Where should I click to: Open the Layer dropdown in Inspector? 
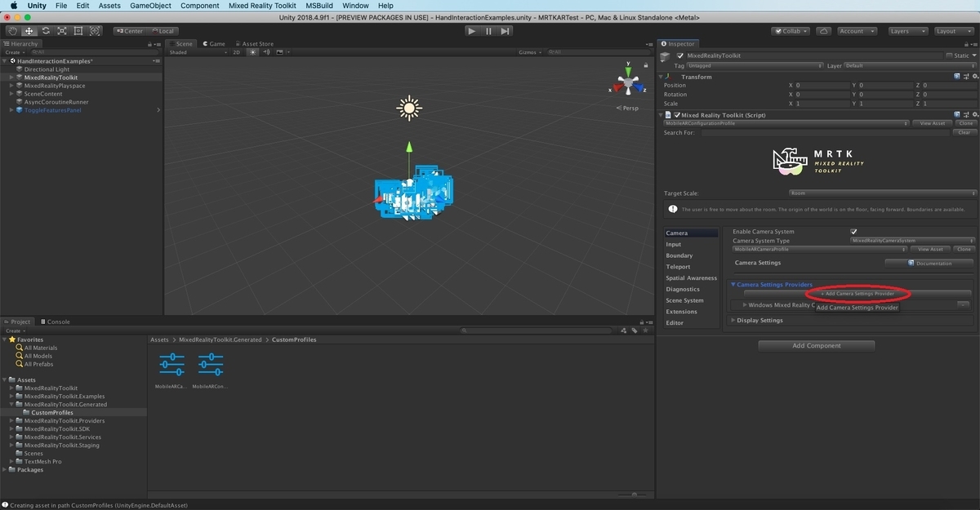coord(911,65)
